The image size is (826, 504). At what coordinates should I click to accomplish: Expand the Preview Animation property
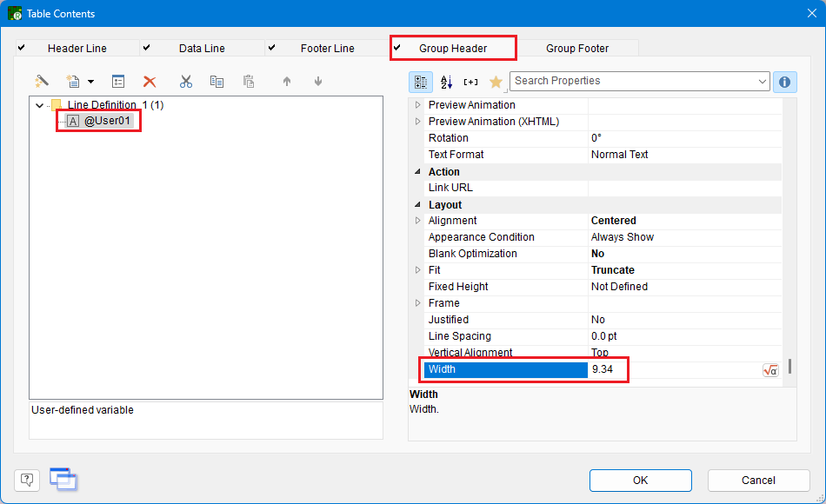click(x=417, y=105)
